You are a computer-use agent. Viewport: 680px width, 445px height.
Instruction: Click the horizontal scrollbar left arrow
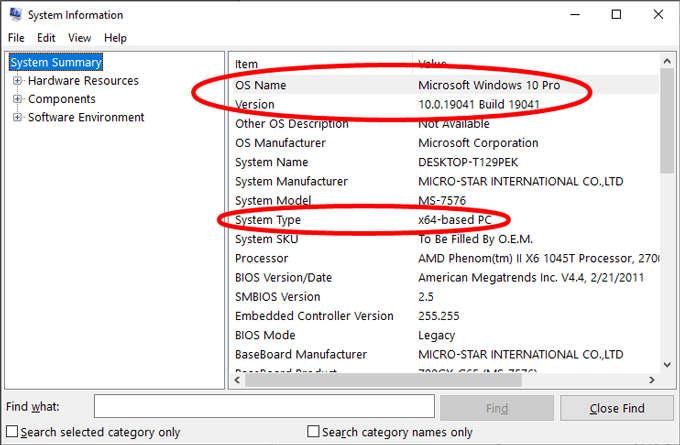[x=237, y=380]
